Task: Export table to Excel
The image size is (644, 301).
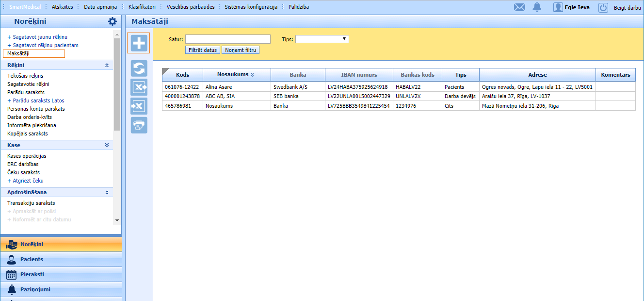Action: [139, 87]
